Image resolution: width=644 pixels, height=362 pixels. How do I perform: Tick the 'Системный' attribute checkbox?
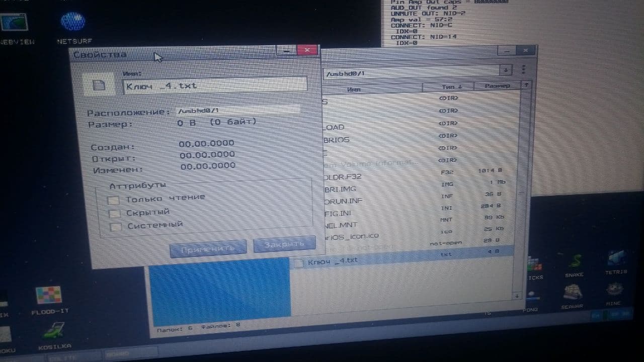pos(116,227)
